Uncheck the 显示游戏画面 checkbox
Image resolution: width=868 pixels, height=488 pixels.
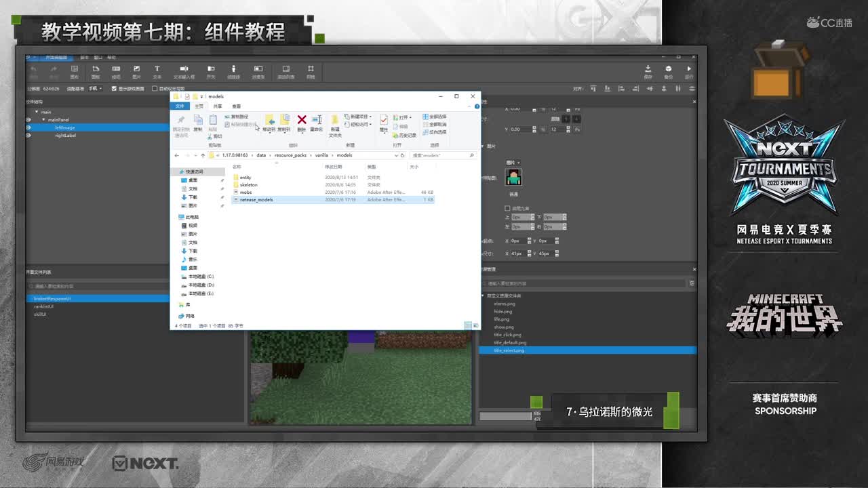pos(114,89)
